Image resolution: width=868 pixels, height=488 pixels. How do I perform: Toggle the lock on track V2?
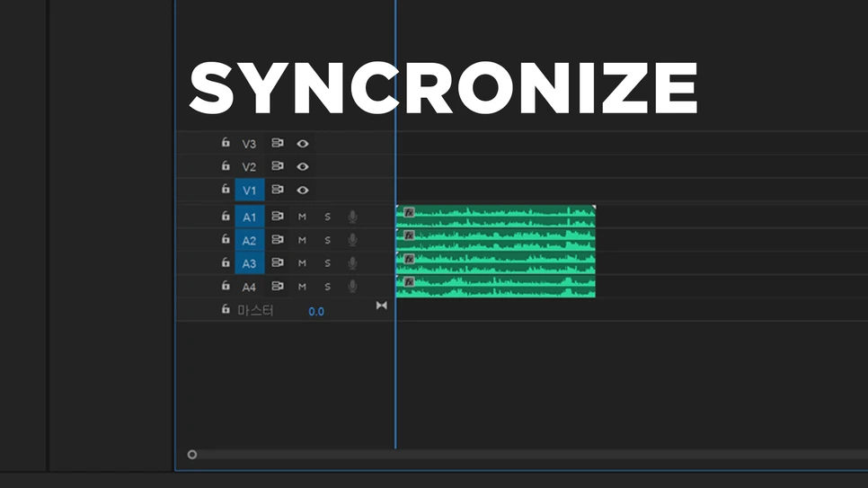[x=226, y=165]
